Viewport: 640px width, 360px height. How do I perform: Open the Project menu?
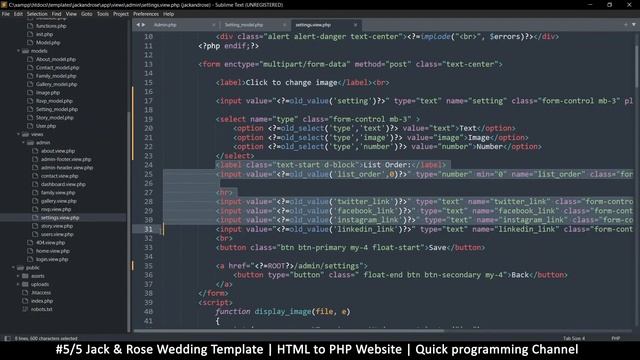pyautogui.click(x=121, y=14)
